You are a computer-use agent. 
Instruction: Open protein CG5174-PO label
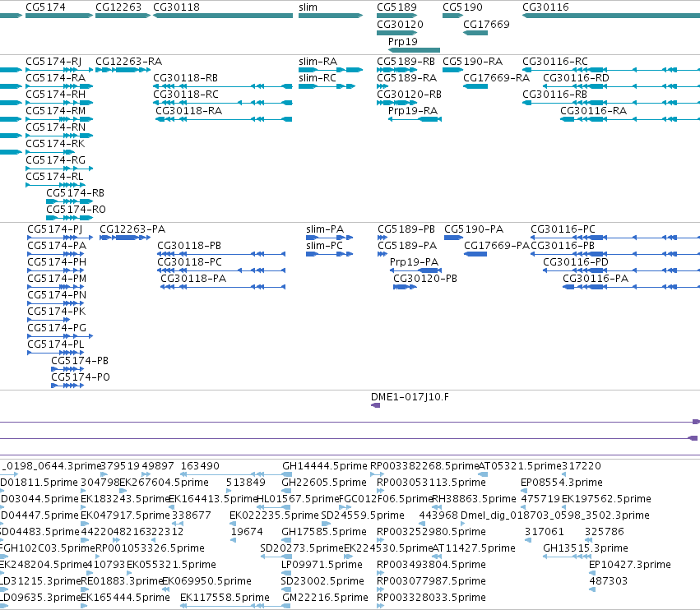81,377
